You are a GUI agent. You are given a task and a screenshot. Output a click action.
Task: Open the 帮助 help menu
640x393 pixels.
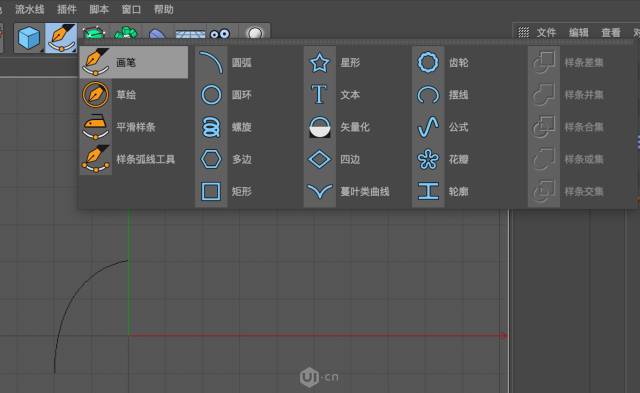tap(164, 9)
